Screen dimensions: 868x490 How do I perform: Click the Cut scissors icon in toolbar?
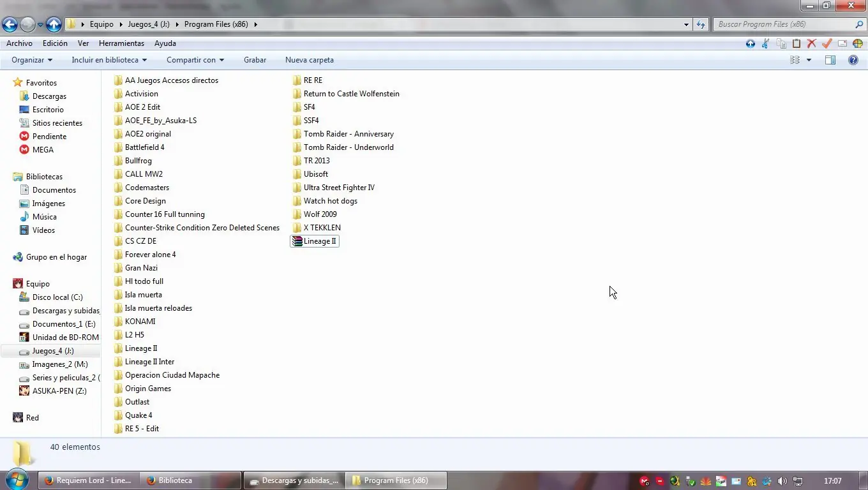pos(766,43)
